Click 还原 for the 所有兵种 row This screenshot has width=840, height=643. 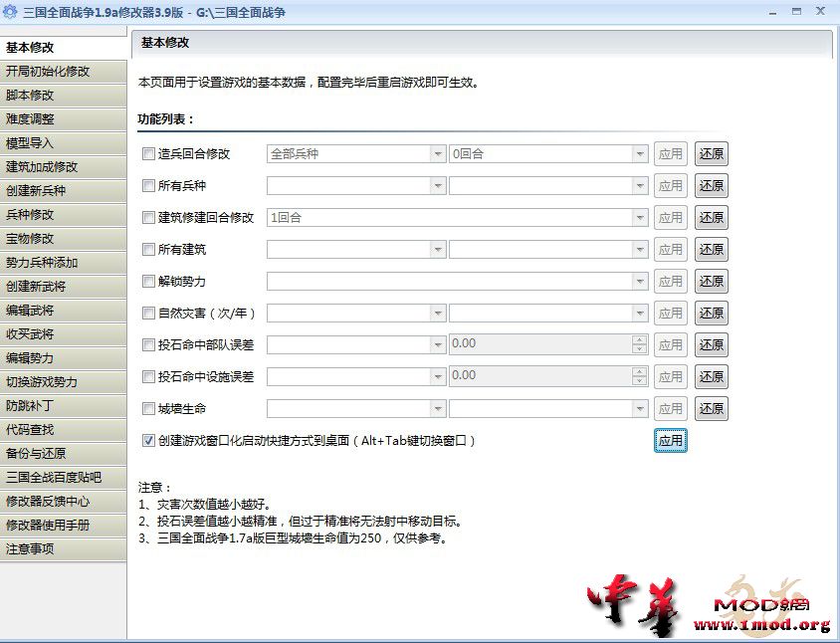711,185
